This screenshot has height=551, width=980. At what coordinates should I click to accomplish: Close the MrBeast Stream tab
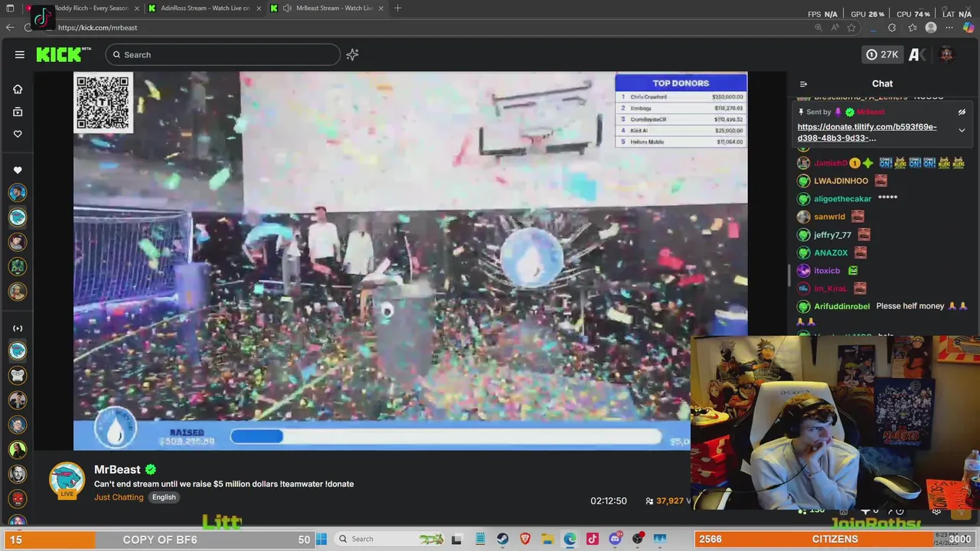click(x=381, y=8)
